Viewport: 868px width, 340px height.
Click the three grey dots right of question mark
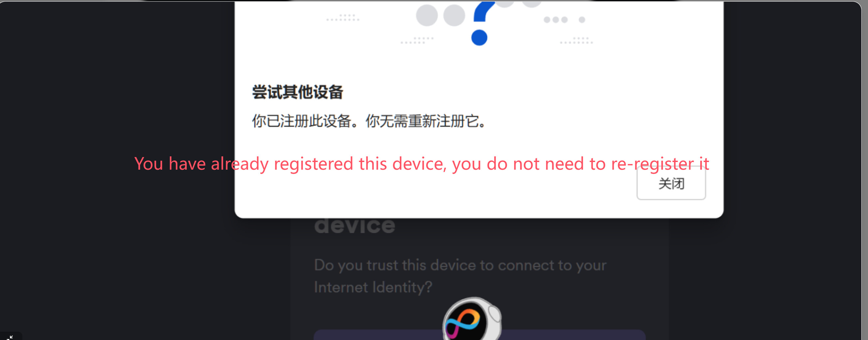(x=555, y=20)
